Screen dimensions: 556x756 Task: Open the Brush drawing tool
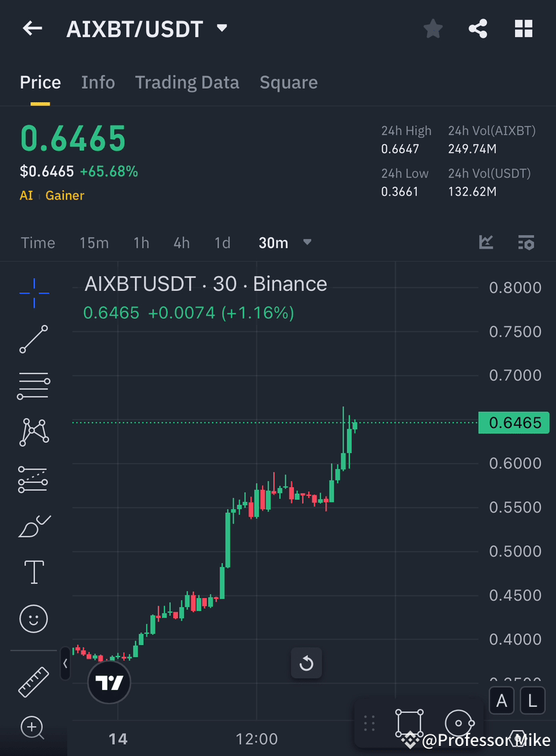point(34,526)
